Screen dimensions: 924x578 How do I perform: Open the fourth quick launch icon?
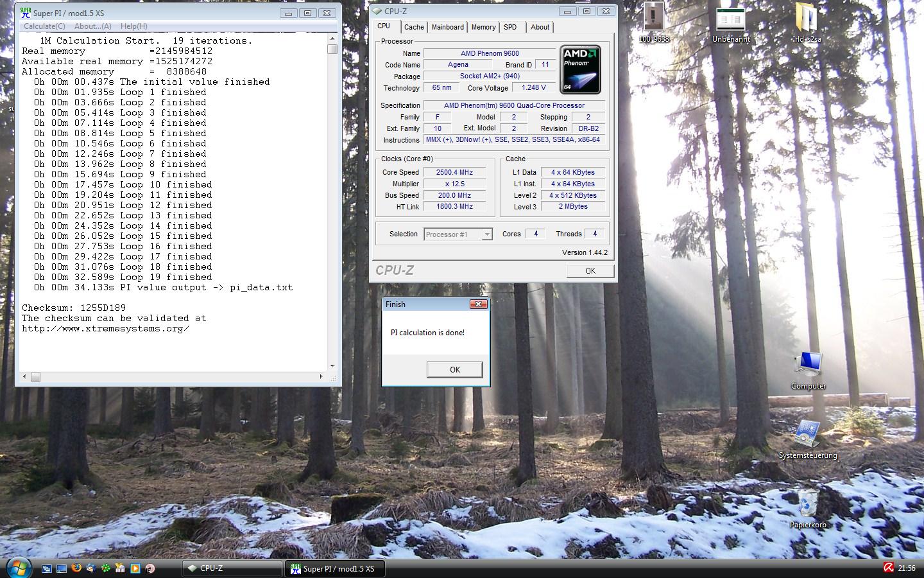click(91, 568)
